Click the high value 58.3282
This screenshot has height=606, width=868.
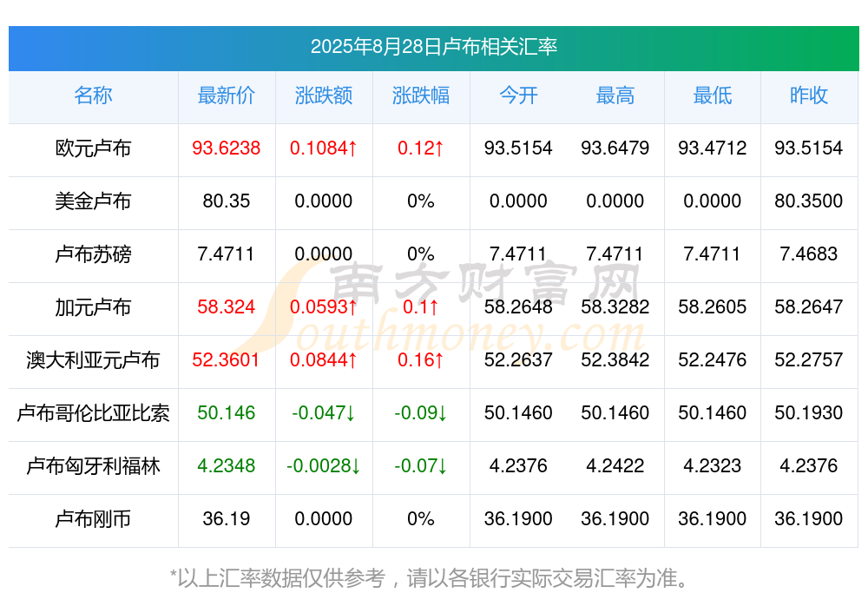click(x=615, y=306)
